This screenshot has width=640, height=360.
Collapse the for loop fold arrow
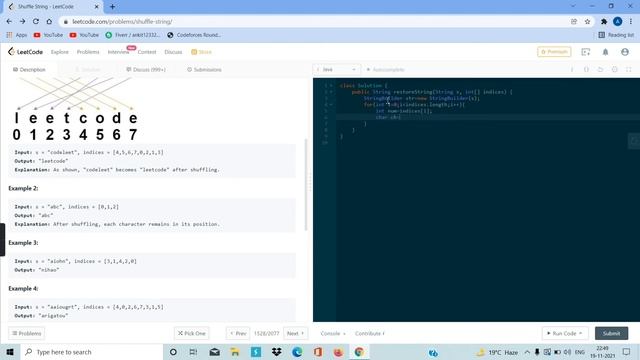click(331, 104)
